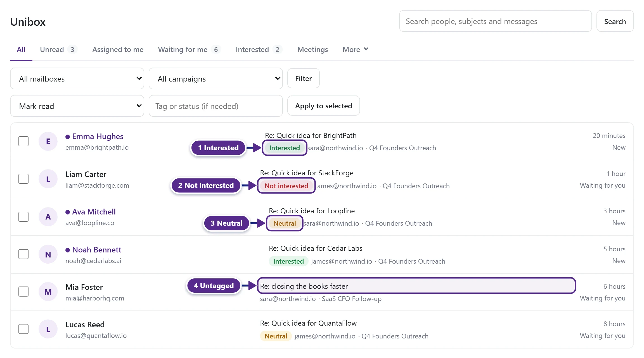Expand the Mark read action dropdown

[77, 106]
